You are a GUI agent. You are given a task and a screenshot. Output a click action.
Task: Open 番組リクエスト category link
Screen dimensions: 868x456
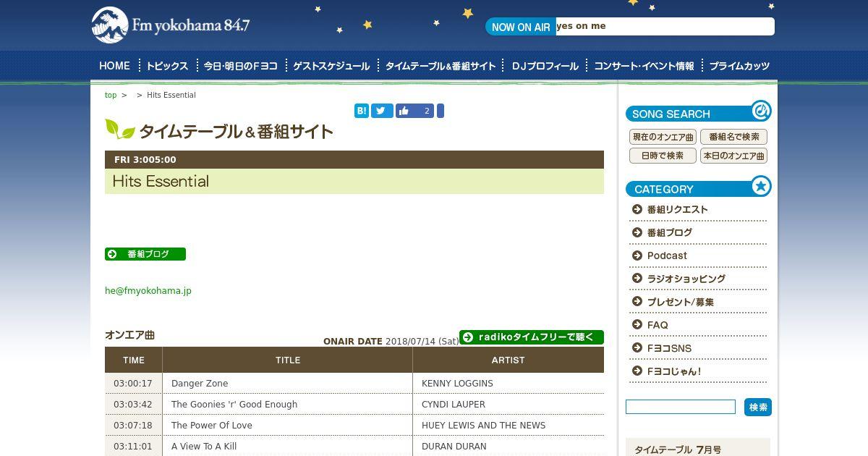click(x=678, y=209)
